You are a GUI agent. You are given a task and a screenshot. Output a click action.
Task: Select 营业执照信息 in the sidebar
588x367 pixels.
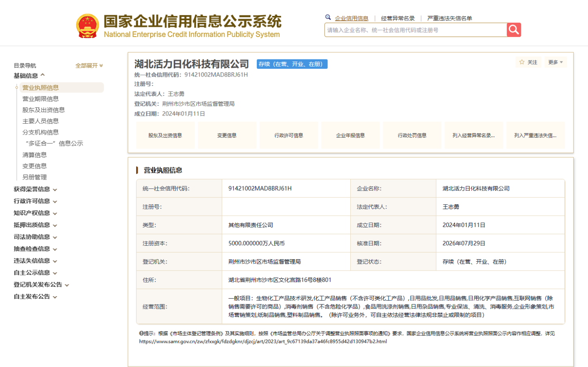click(x=61, y=87)
